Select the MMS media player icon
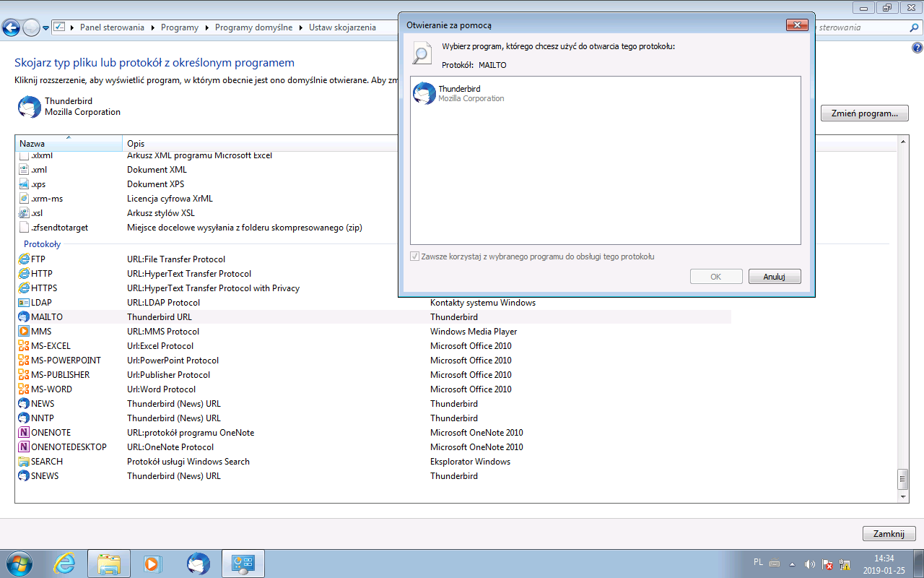924x578 pixels. pyautogui.click(x=24, y=332)
